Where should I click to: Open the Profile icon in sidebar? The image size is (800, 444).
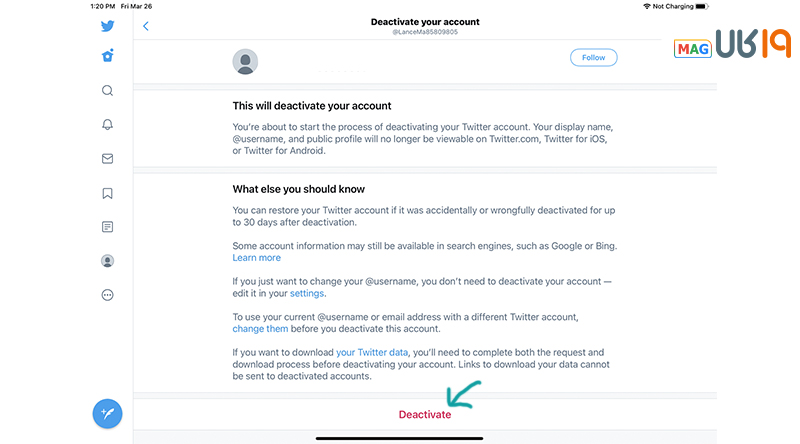point(107,261)
